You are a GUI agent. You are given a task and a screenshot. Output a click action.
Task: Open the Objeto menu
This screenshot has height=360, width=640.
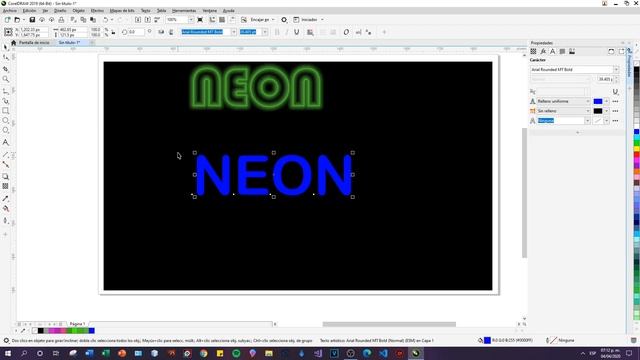pos(78,11)
